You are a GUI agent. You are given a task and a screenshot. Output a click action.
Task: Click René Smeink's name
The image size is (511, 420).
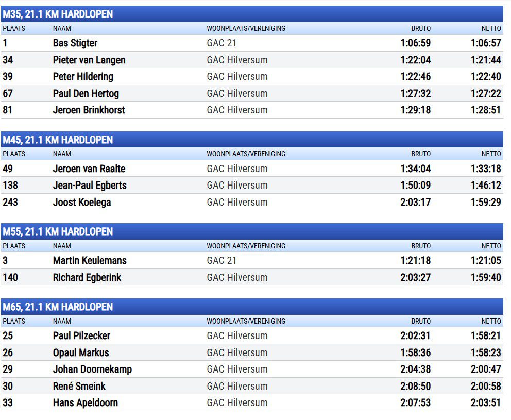(x=79, y=386)
